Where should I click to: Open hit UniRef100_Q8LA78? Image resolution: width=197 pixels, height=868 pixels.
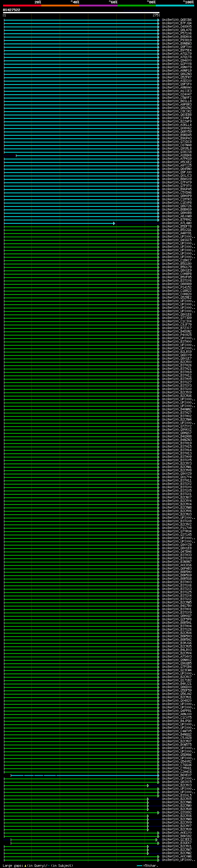tap(176, 30)
